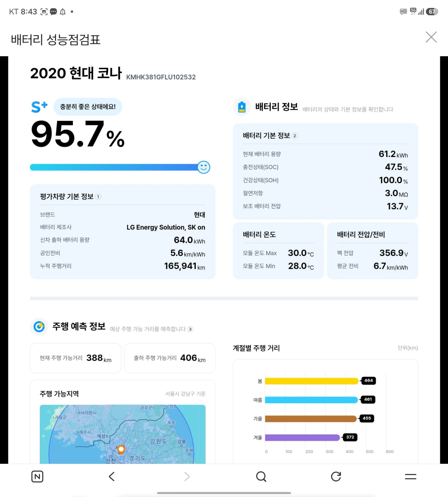Close the battery performance report
Viewport: 448px width, 497px height.
(431, 37)
